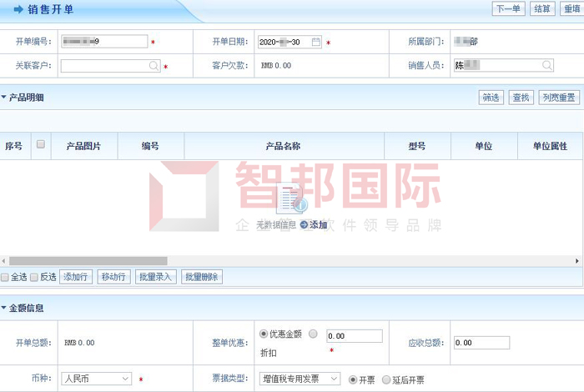
Task: Click the 序号 column header
Action: (x=14, y=146)
